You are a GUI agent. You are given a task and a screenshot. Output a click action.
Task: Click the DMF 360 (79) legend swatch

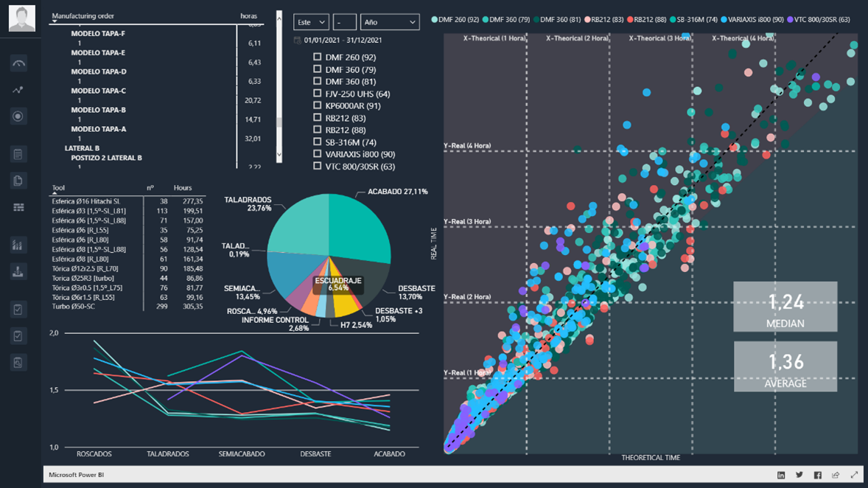coord(486,19)
